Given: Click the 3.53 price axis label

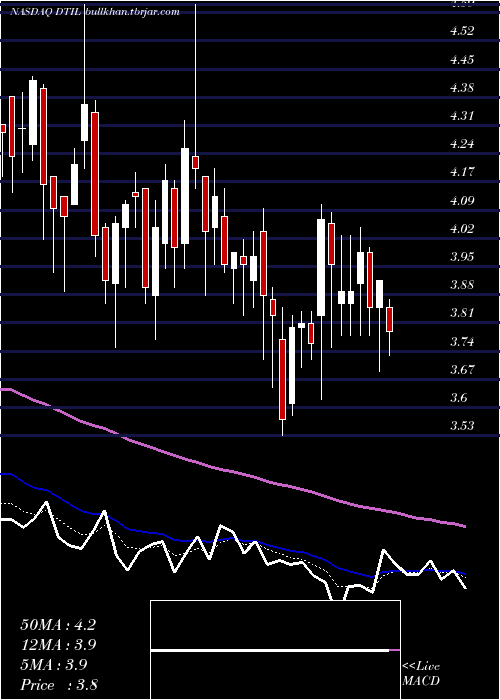Looking at the screenshot, I should [462, 426].
